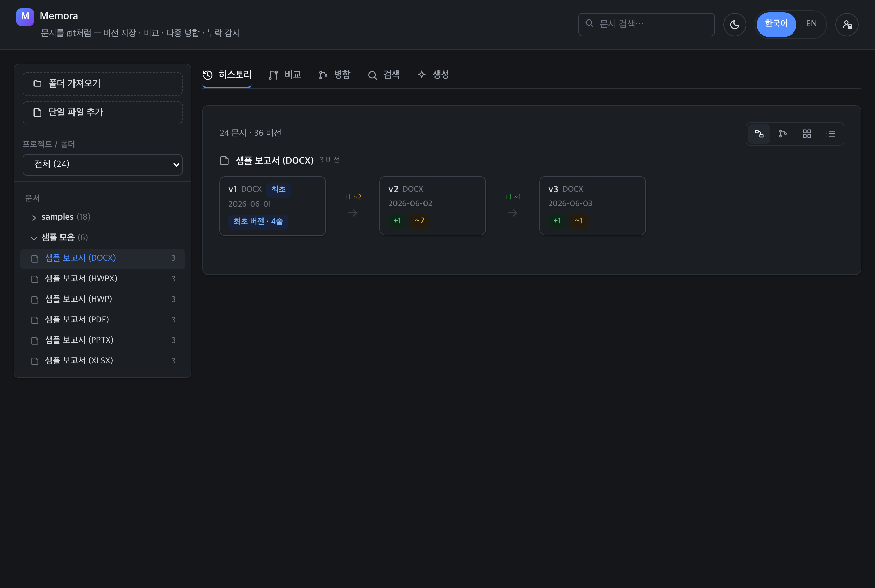Switch to the 생성 tab
This screenshot has height=588, width=875.
[433, 75]
